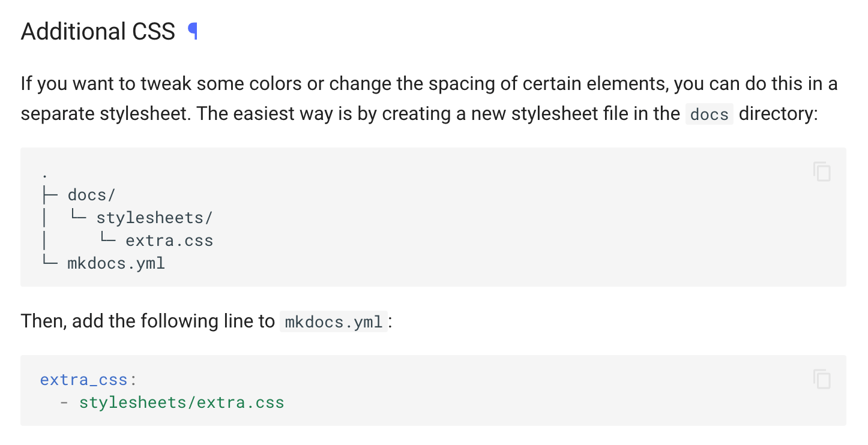Image resolution: width=868 pixels, height=445 pixels.
Task: Click the blue extra_css key
Action: (84, 380)
